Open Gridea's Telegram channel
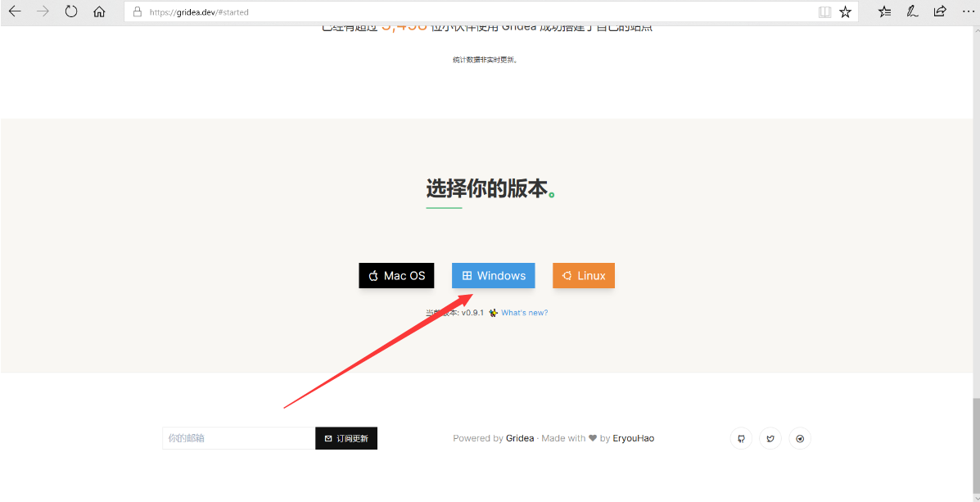980x502 pixels. point(800,438)
